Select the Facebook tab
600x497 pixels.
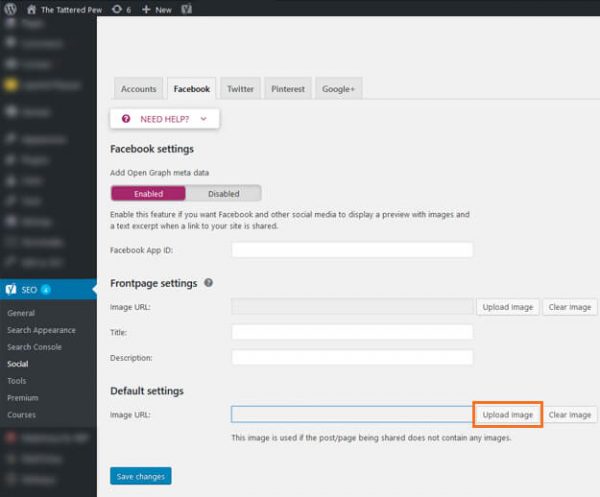point(192,89)
